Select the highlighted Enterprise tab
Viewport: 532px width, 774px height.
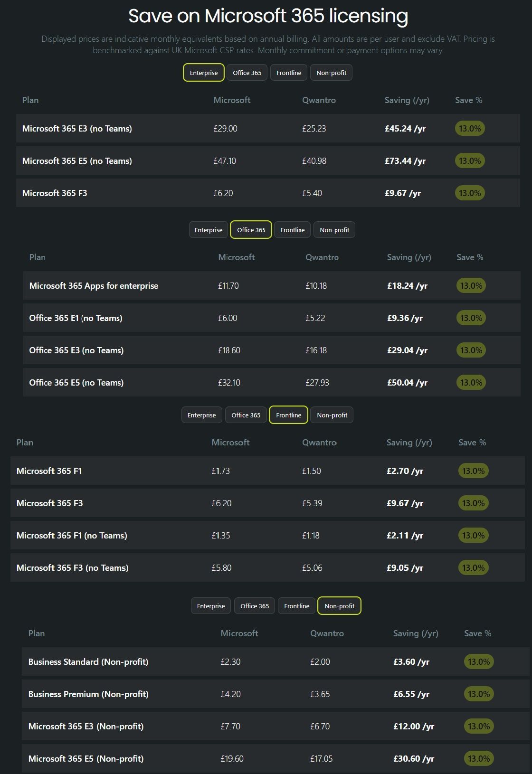click(x=203, y=73)
